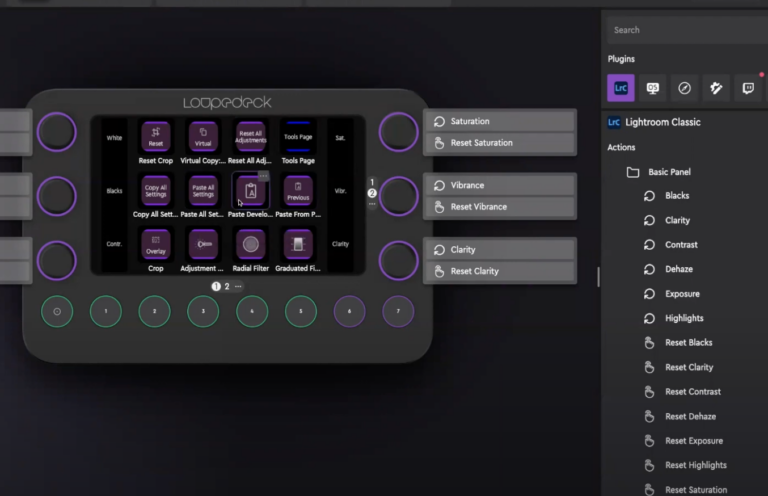Click the Virtual Copy touch button
The image size is (768, 496).
(x=203, y=137)
